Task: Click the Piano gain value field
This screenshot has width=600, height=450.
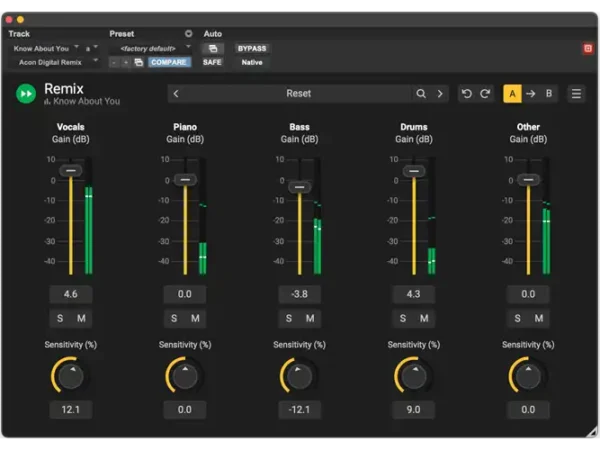Action: [185, 294]
